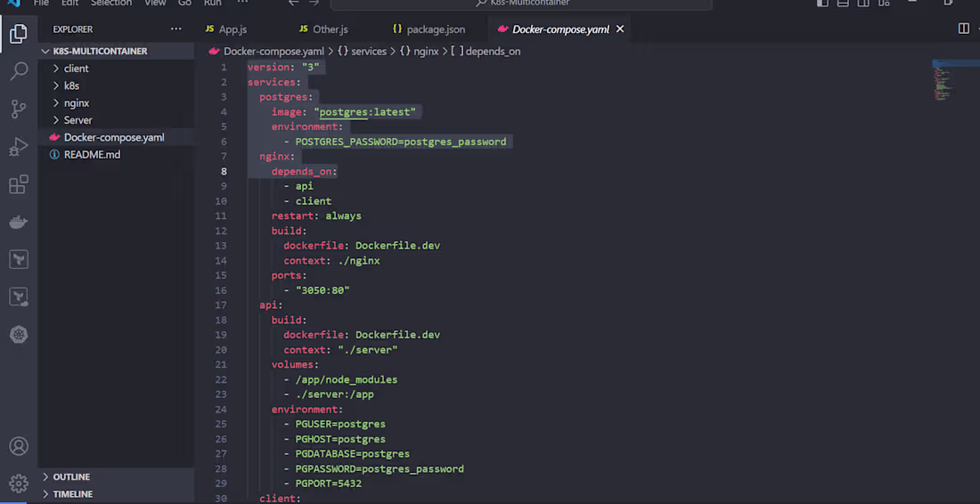
Task: Click POSTGRES_PASSWORD=postgres_password on line 6
Action: pyautogui.click(x=401, y=142)
